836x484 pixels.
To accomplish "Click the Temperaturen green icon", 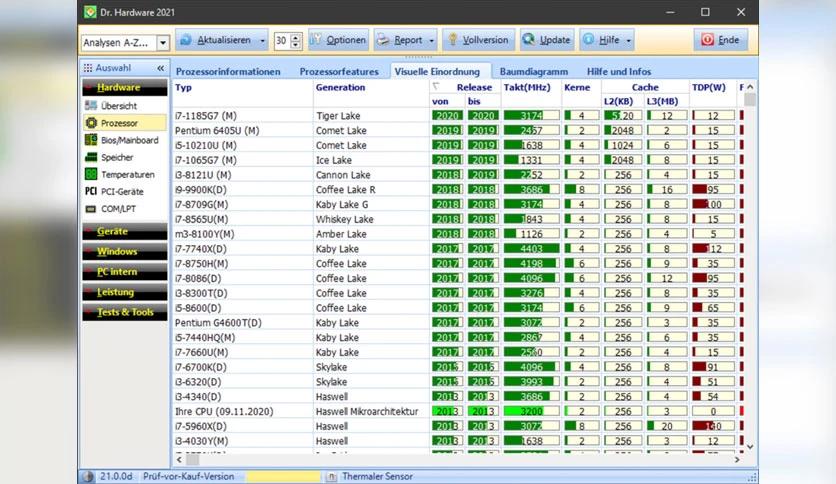I will (x=91, y=174).
